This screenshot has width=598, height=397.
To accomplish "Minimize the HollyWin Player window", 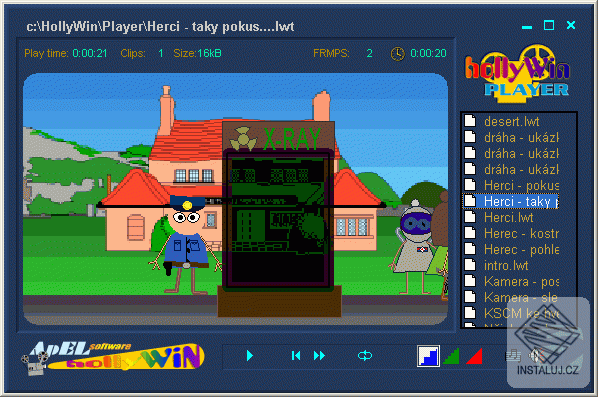I will [x=527, y=27].
